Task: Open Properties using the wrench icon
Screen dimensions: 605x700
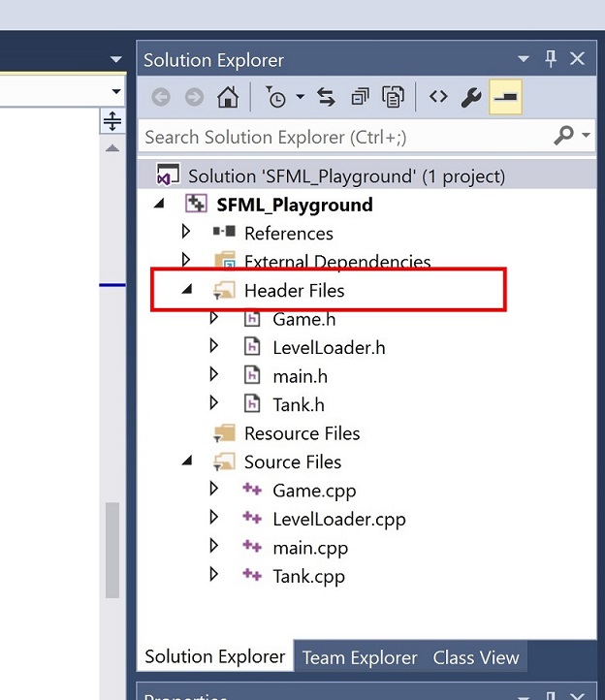Action: [x=472, y=98]
